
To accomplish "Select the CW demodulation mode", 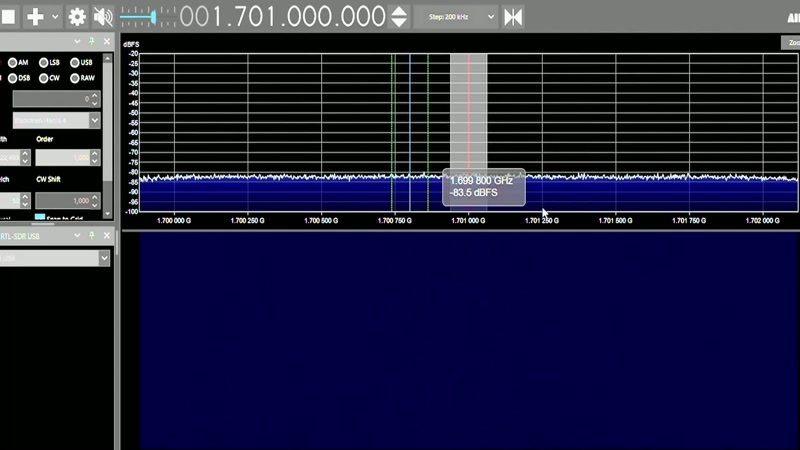I will click(43, 78).
